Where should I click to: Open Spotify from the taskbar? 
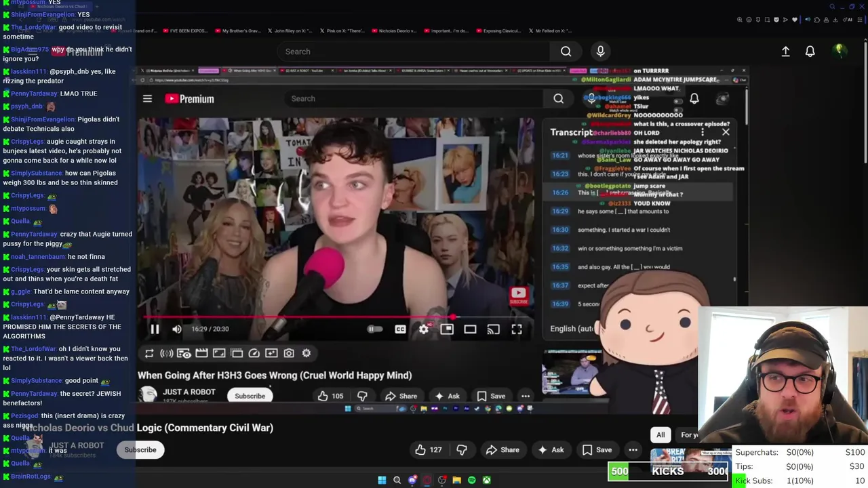(472, 481)
